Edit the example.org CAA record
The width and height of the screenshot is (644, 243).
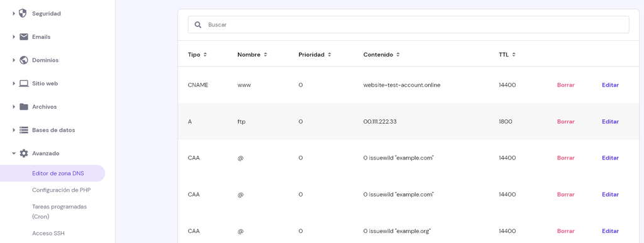tap(610, 231)
